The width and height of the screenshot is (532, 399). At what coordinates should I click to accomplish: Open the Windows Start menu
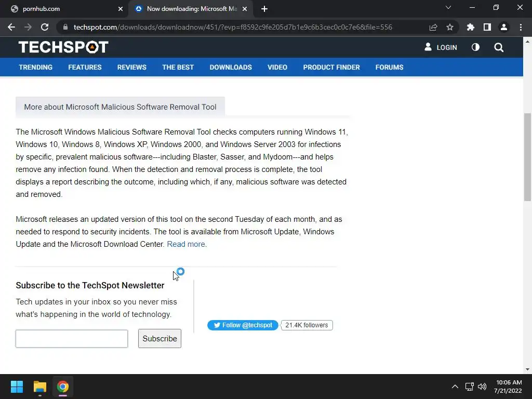click(17, 387)
